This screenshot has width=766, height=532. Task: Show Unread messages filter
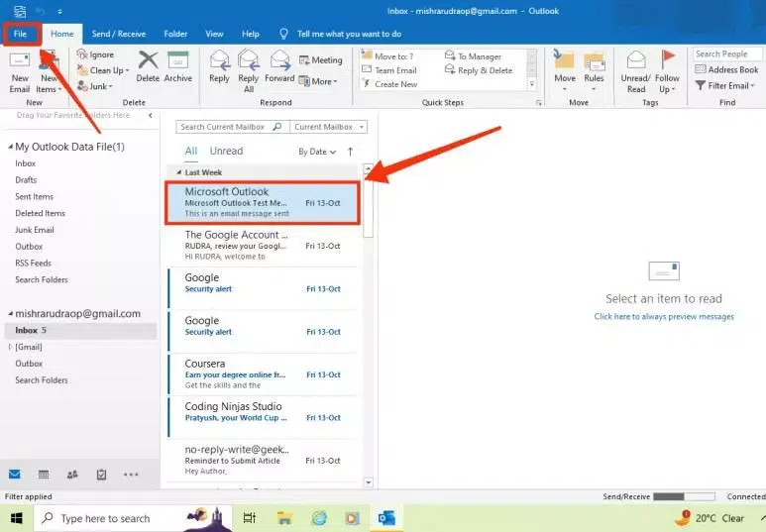[226, 151]
